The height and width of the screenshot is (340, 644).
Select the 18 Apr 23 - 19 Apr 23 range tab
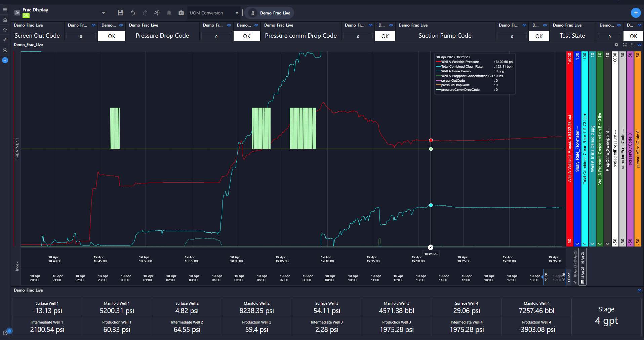tap(583, 267)
